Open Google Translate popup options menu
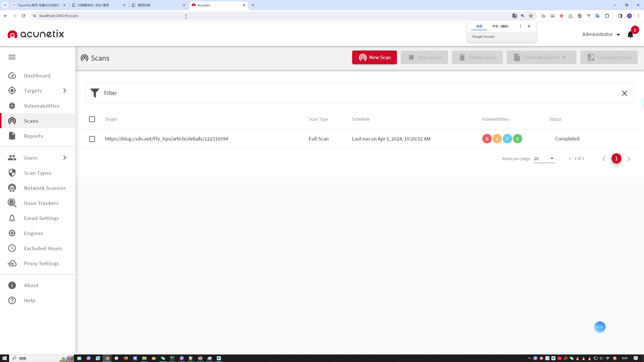644x362 pixels. click(520, 26)
